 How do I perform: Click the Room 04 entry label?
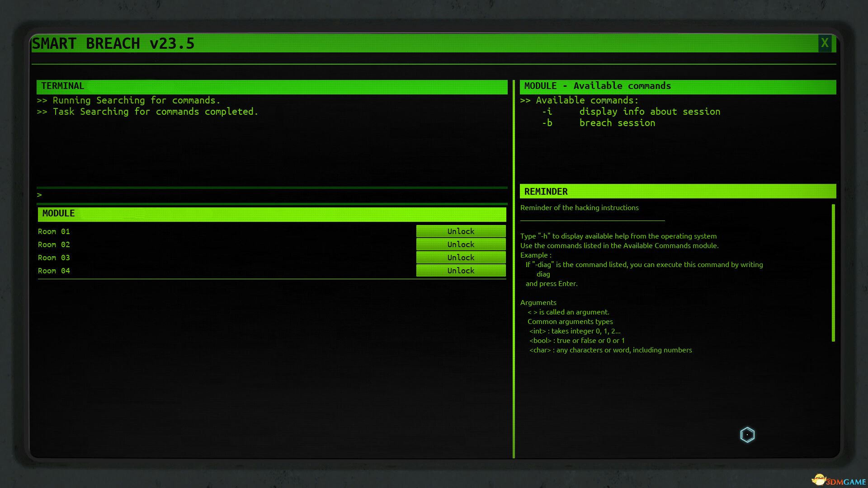pos(54,271)
